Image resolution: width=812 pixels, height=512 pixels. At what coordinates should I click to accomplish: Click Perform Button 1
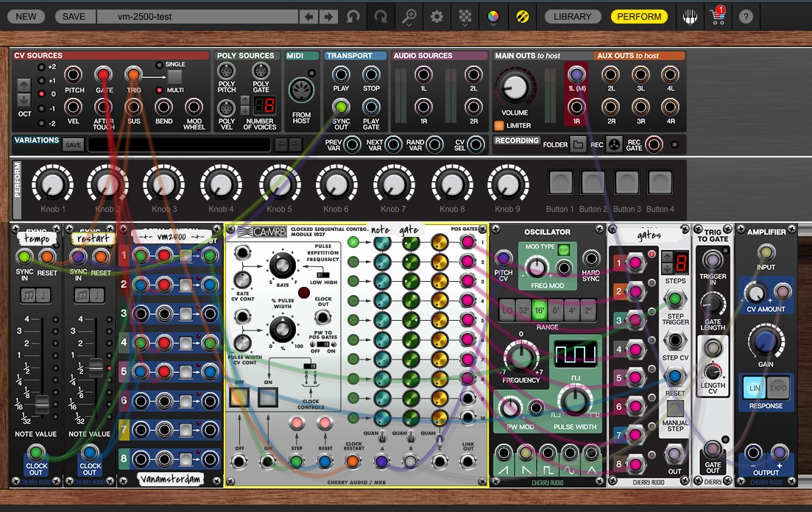point(560,182)
